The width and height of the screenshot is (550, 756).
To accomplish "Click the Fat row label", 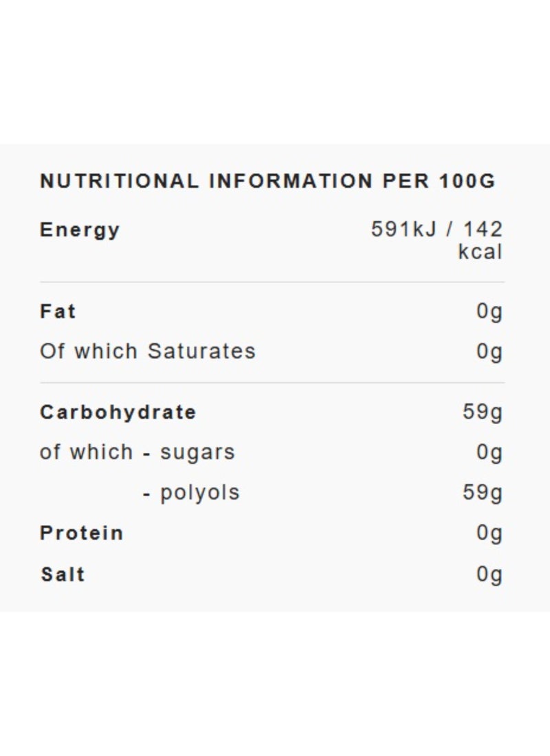I will 58,311.
